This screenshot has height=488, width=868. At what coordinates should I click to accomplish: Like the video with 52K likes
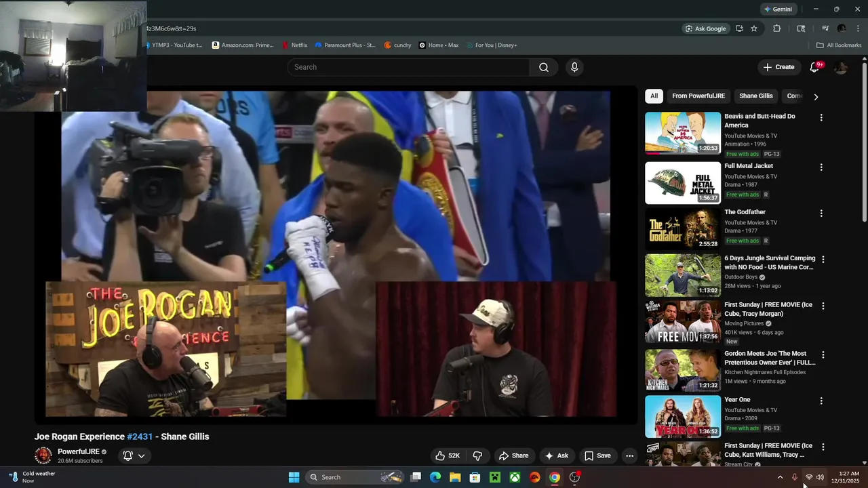(448, 455)
